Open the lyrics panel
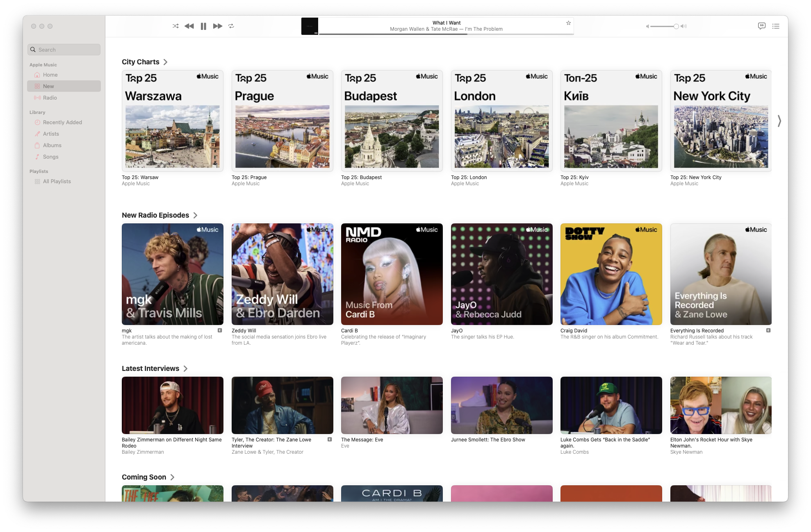 tap(761, 26)
